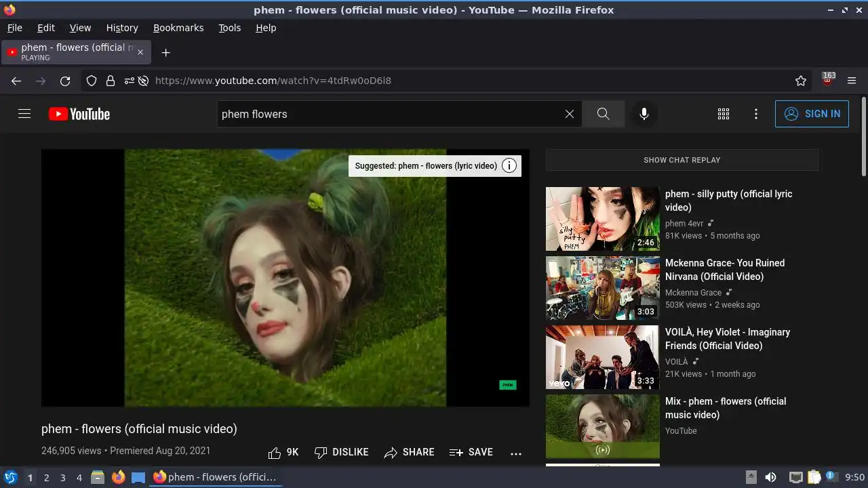Visit phem 4evr channel link
Image resolution: width=868 pixels, height=488 pixels.
[684, 223]
